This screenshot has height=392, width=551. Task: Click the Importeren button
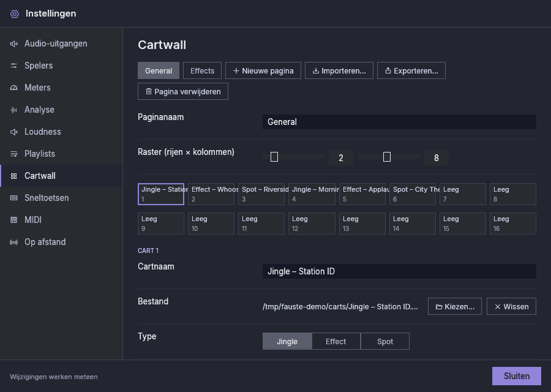click(x=339, y=70)
